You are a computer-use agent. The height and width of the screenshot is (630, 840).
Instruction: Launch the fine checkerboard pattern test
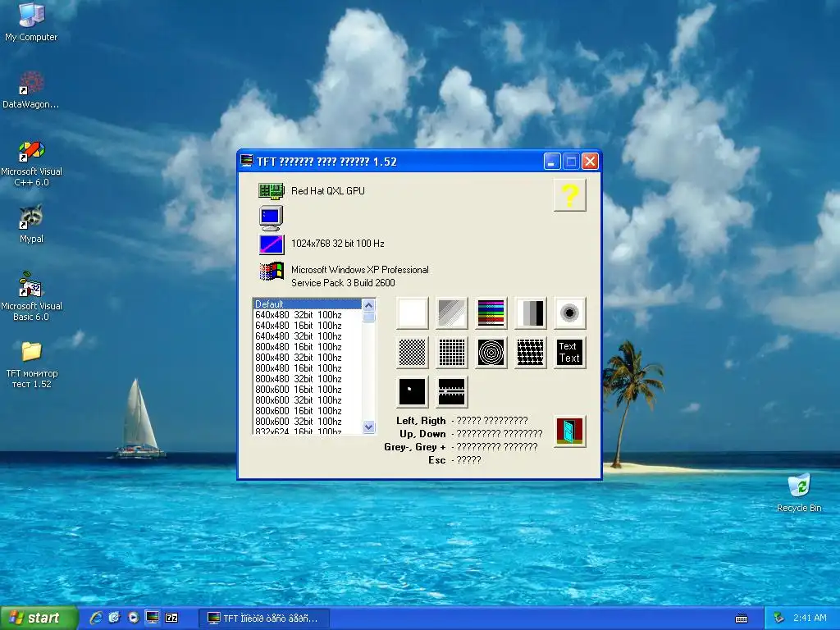[x=413, y=353]
